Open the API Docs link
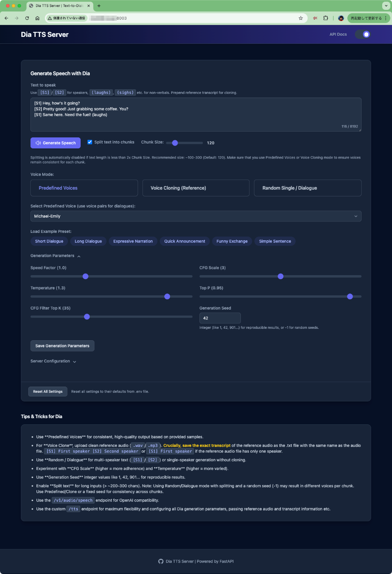Screen dimensions: 392x574 [338, 34]
